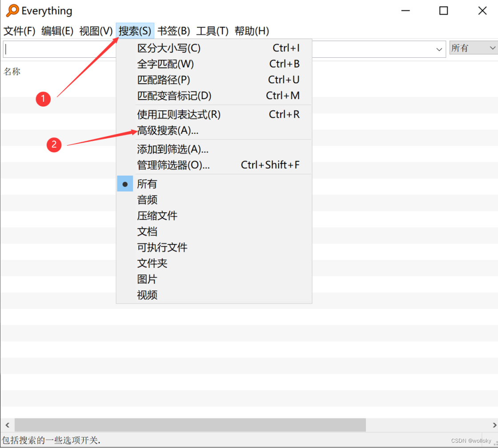Select the 文件夹 filter
Image resolution: width=498 pixels, height=448 pixels.
point(214,263)
